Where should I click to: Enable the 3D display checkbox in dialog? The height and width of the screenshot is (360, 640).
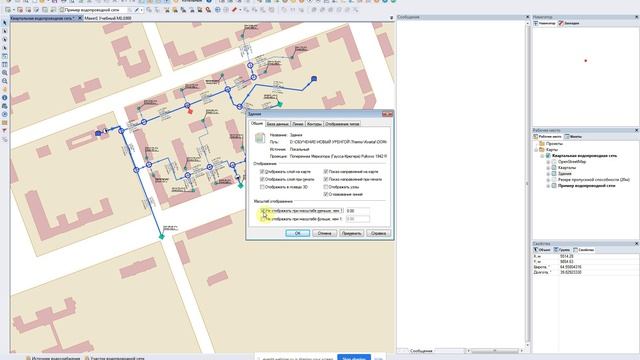pos(262,187)
